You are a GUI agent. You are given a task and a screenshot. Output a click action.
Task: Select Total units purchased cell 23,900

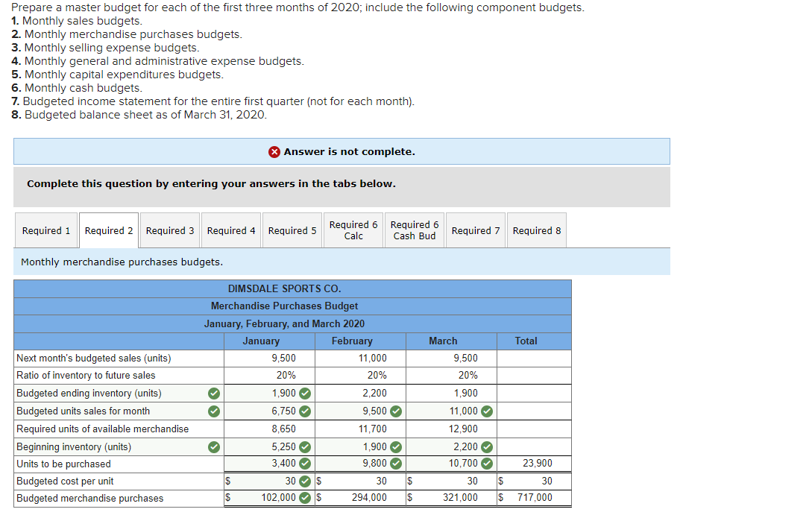point(535,463)
